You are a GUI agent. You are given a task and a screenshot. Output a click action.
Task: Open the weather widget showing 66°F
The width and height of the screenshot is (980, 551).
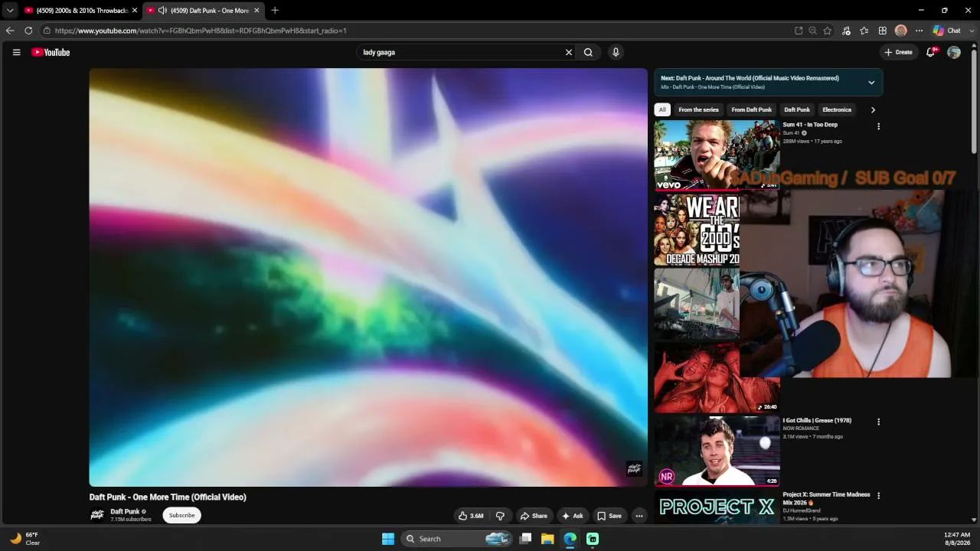pos(25,539)
